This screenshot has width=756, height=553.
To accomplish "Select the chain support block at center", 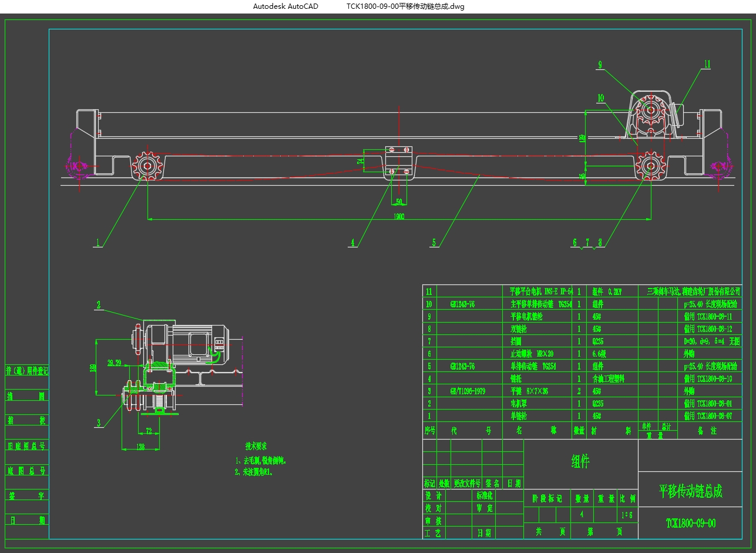I will pyautogui.click(x=399, y=163).
